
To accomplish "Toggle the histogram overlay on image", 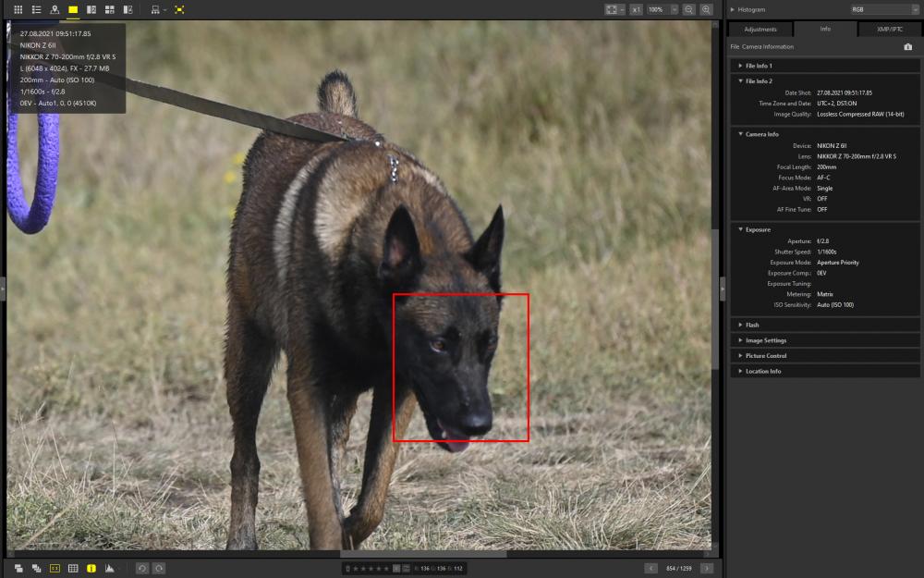I will click(110, 569).
